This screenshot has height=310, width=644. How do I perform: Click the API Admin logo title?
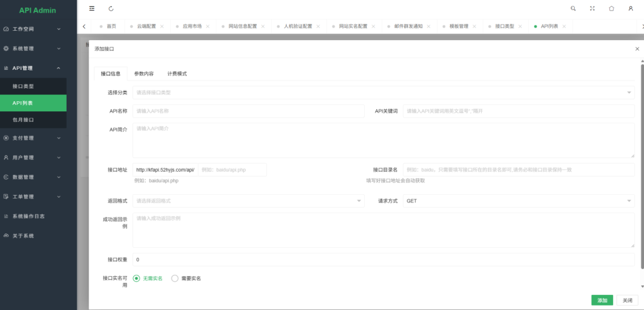point(37,10)
